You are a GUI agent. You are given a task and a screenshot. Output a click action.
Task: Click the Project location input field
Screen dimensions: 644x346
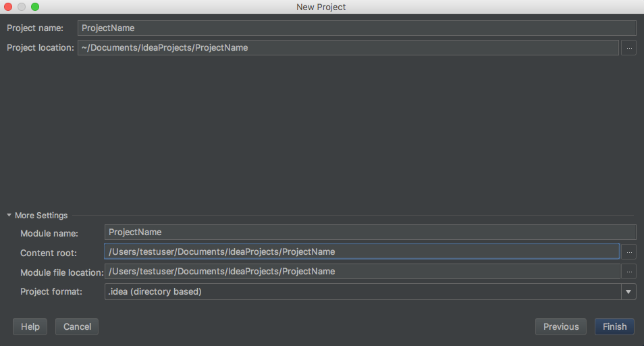pyautogui.click(x=348, y=48)
